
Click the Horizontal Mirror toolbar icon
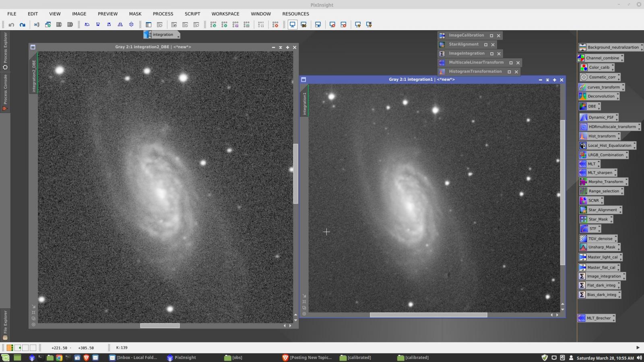[120, 25]
